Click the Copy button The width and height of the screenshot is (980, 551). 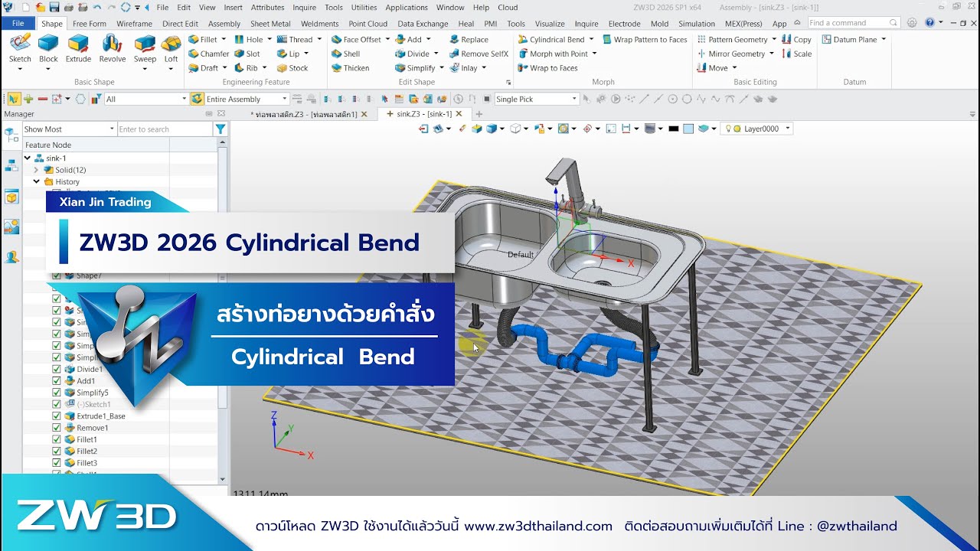click(797, 39)
